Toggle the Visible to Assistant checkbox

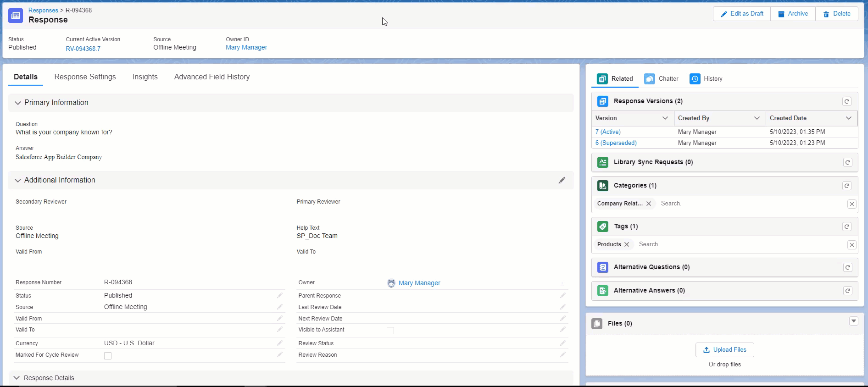click(x=390, y=331)
